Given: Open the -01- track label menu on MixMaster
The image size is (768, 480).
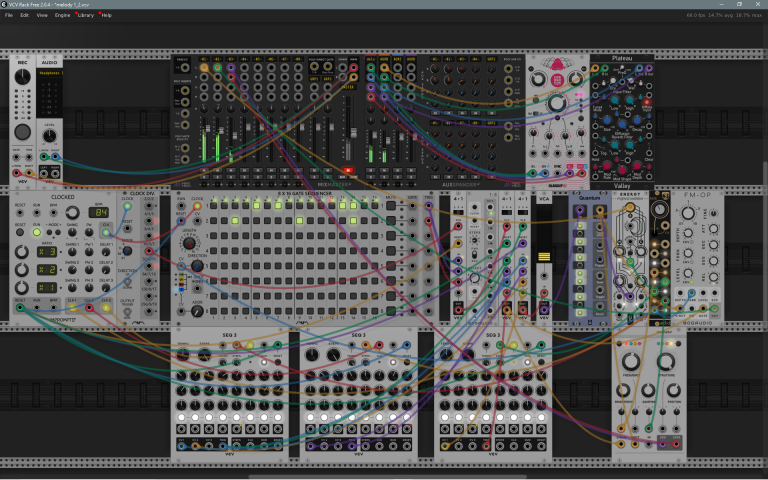Looking at the screenshot, I should click(x=204, y=59).
